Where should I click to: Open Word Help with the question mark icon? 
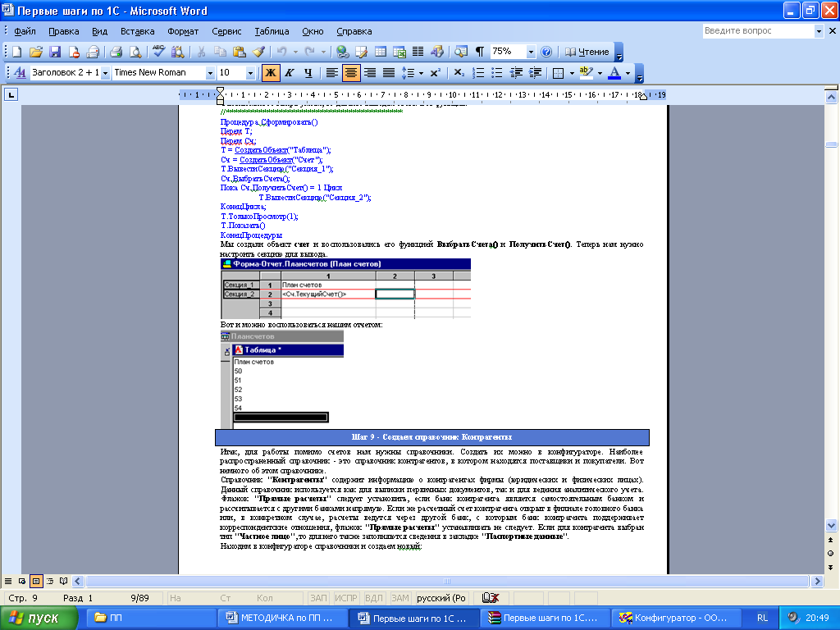[546, 52]
